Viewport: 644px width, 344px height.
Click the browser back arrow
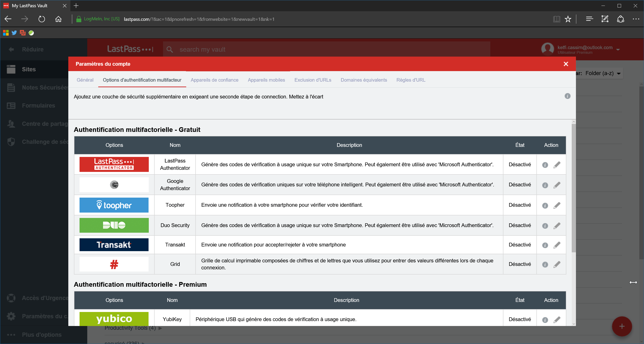click(8, 19)
